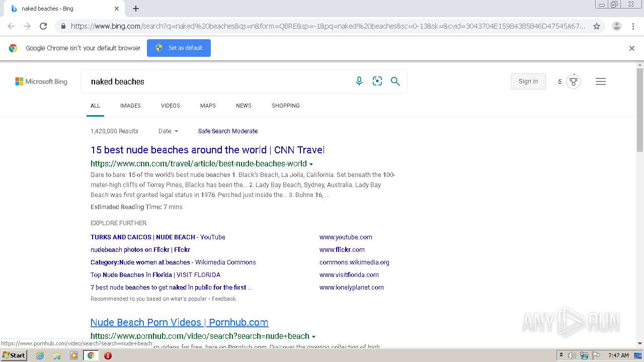Open Chrome profile avatar icon
This screenshot has width=644, height=362.
coord(617,26)
